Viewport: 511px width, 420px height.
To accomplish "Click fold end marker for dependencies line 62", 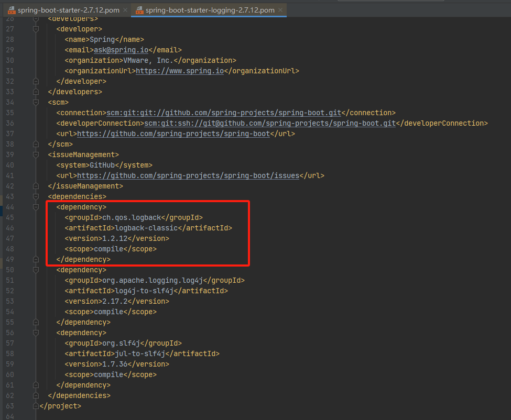I will 36,395.
